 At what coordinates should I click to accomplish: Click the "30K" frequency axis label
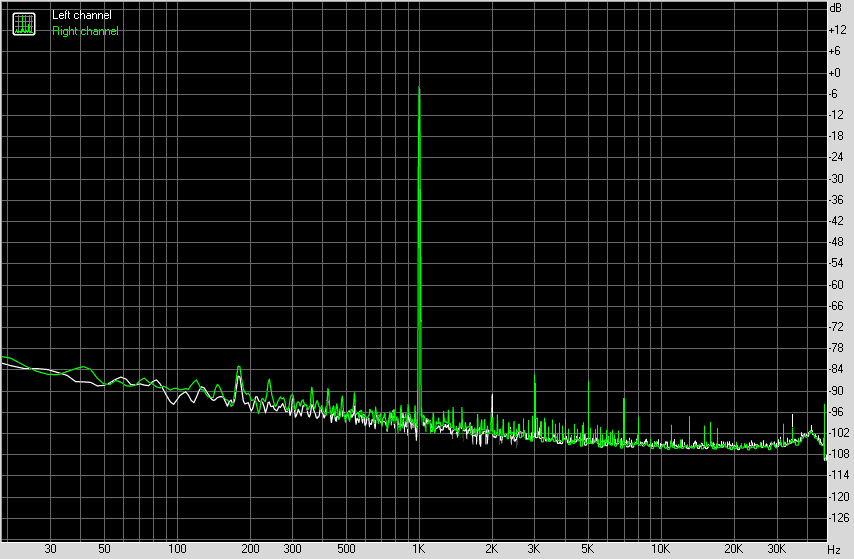[776, 549]
